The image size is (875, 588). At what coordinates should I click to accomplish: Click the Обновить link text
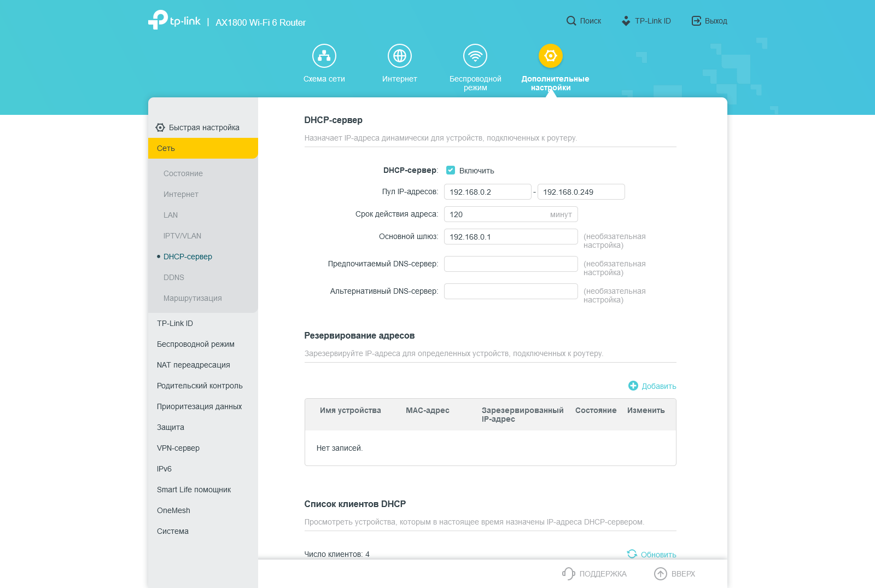658,555
